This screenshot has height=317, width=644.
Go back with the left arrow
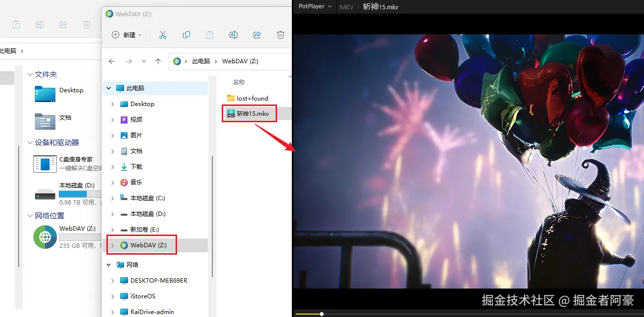coord(112,61)
